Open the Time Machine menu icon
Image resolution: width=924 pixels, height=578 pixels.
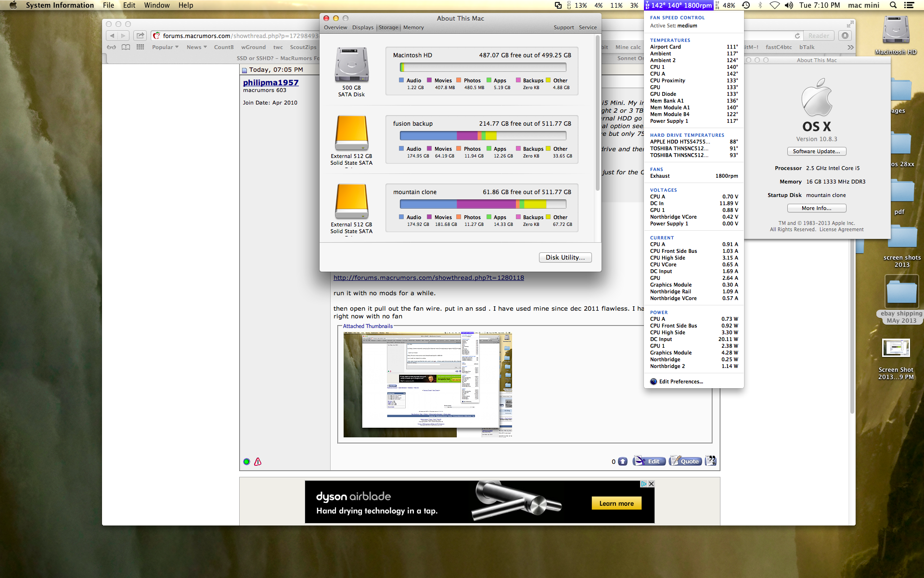click(x=746, y=5)
